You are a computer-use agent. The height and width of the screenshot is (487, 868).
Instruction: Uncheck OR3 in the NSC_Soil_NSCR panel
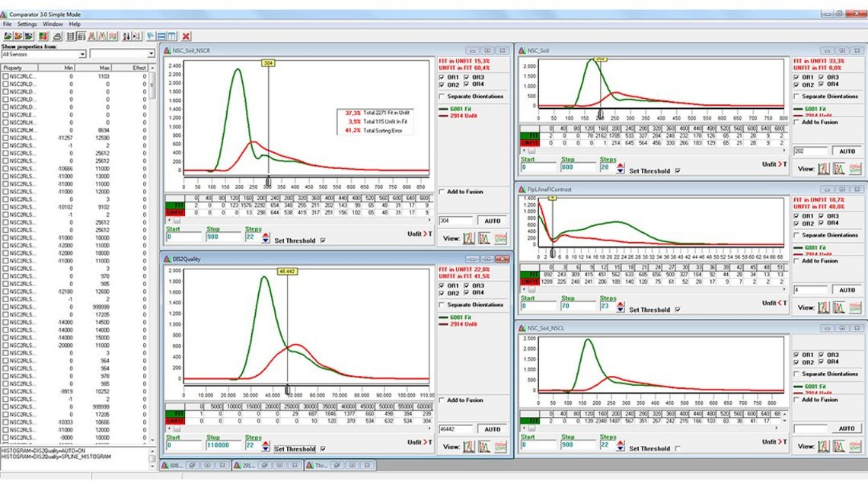pyautogui.click(x=465, y=78)
